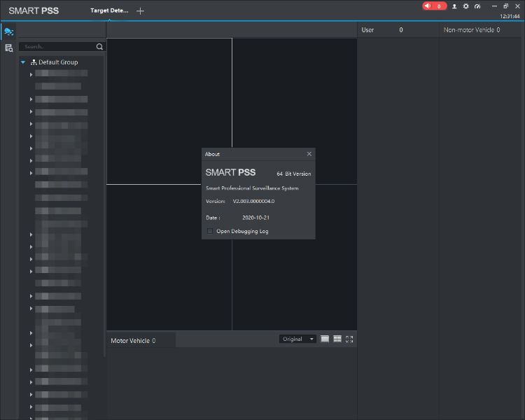This screenshot has height=420, width=525.
Task: Open the search records sidebar icon
Action: (x=8, y=48)
